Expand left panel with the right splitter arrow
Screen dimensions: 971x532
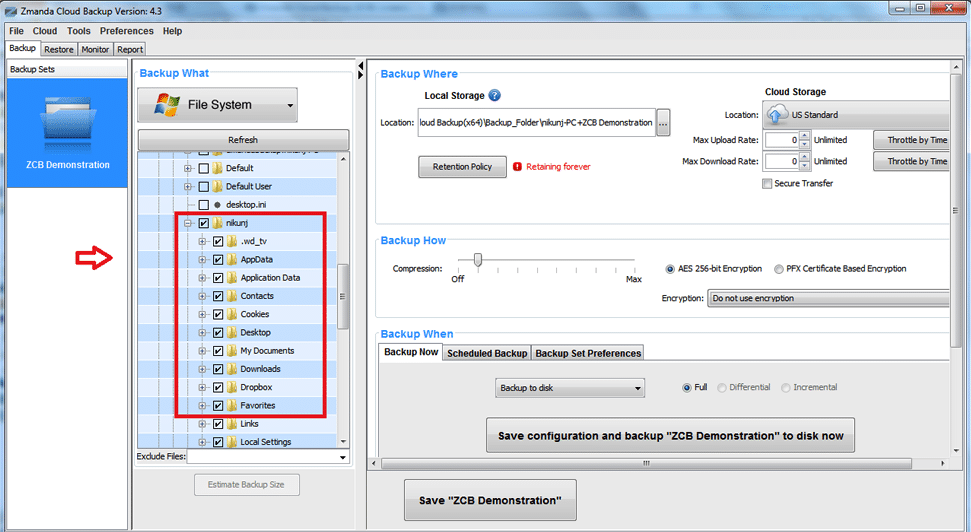(361, 75)
